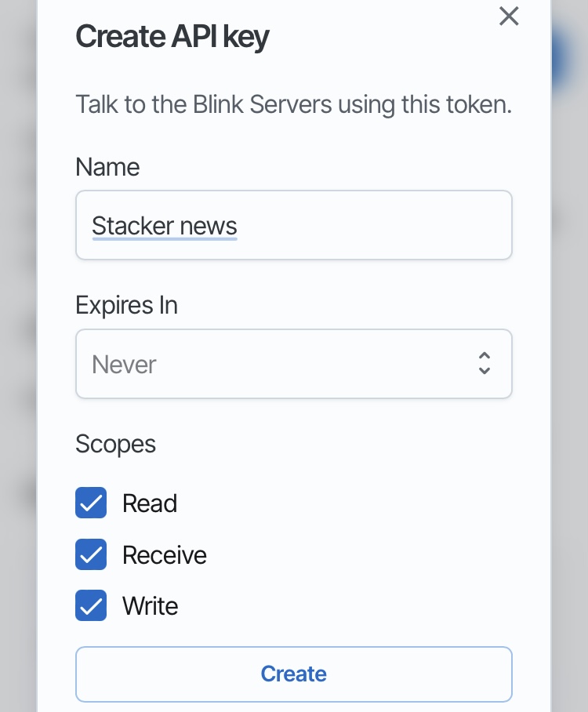The image size is (588, 712).
Task: Click the up-down chevron in Expires In
Action: (485, 363)
